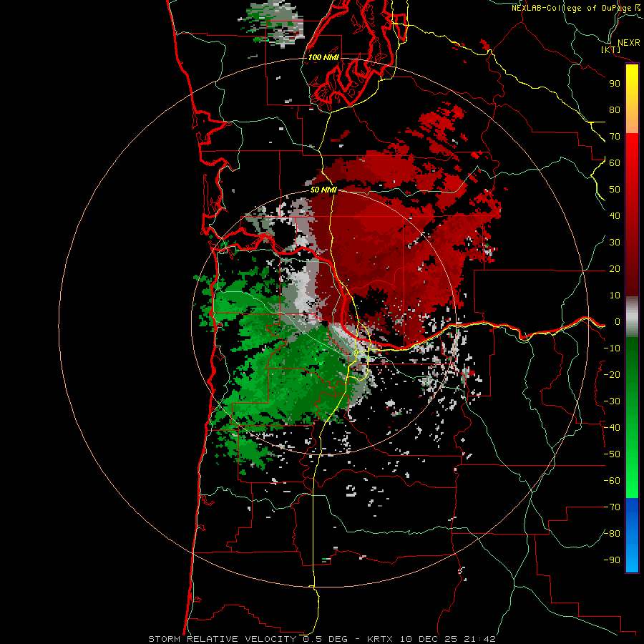644x644 pixels.
Task: Click the 50 value on velocity scale
Action: point(615,190)
